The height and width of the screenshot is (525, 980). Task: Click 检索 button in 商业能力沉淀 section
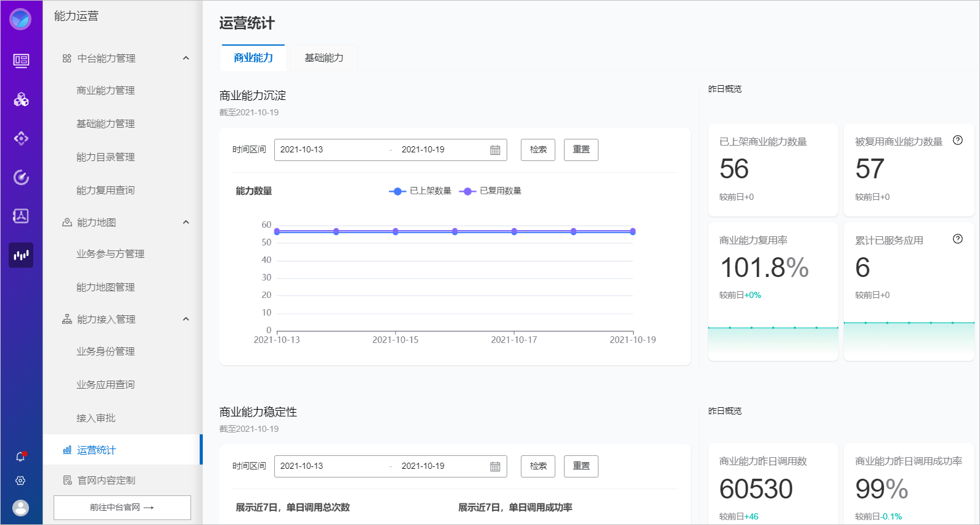click(x=538, y=150)
